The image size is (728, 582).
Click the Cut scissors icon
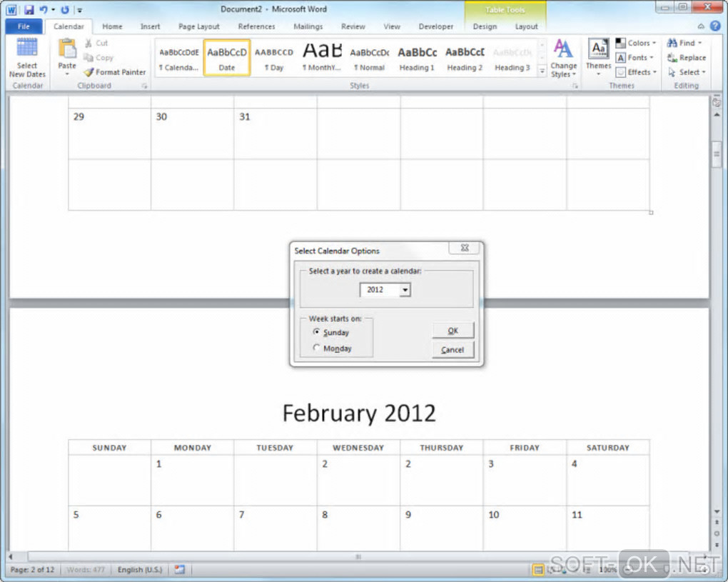[x=89, y=43]
